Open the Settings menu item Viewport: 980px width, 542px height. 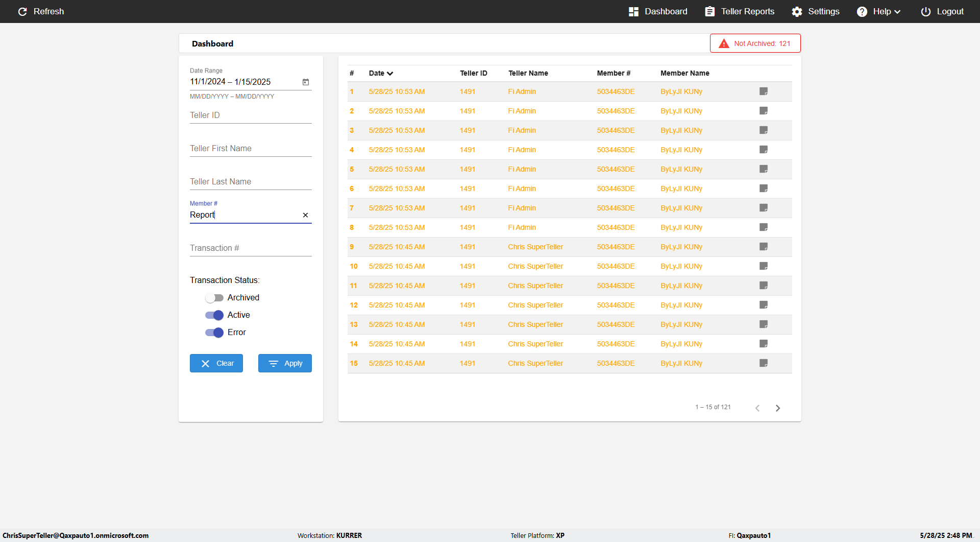click(816, 11)
